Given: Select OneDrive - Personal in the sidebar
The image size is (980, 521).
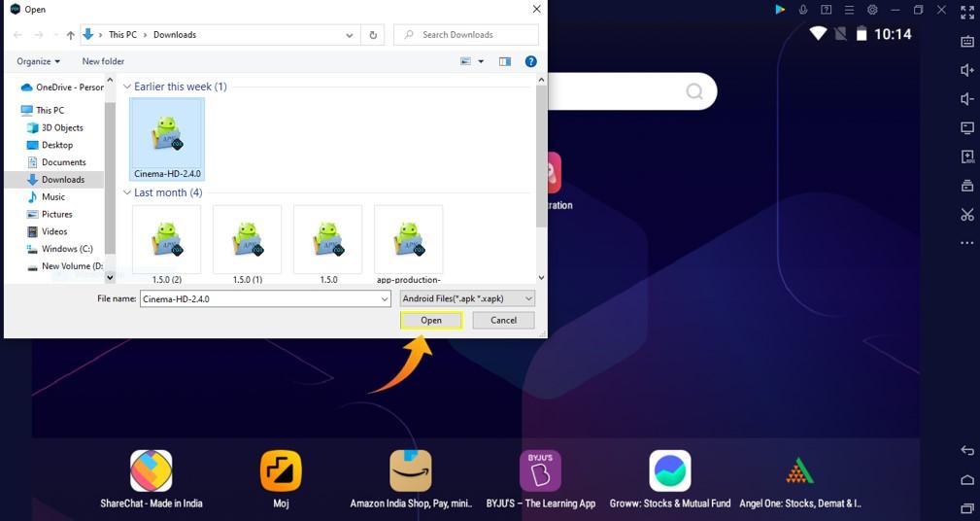Looking at the screenshot, I should tap(62, 87).
